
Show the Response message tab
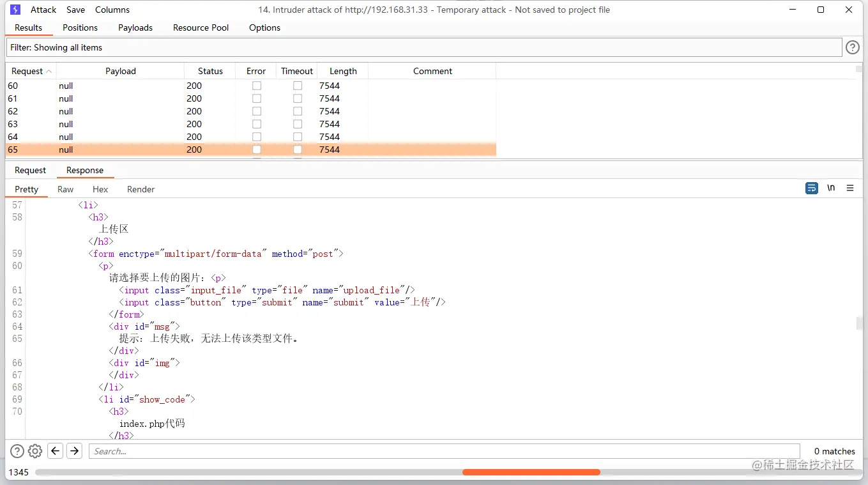tap(85, 170)
